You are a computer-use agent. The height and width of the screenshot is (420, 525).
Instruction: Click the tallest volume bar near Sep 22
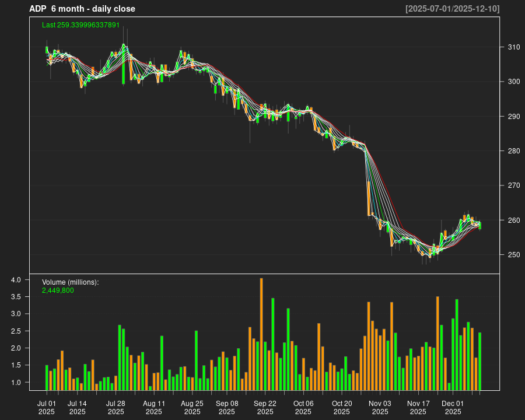pyautogui.click(x=261, y=332)
